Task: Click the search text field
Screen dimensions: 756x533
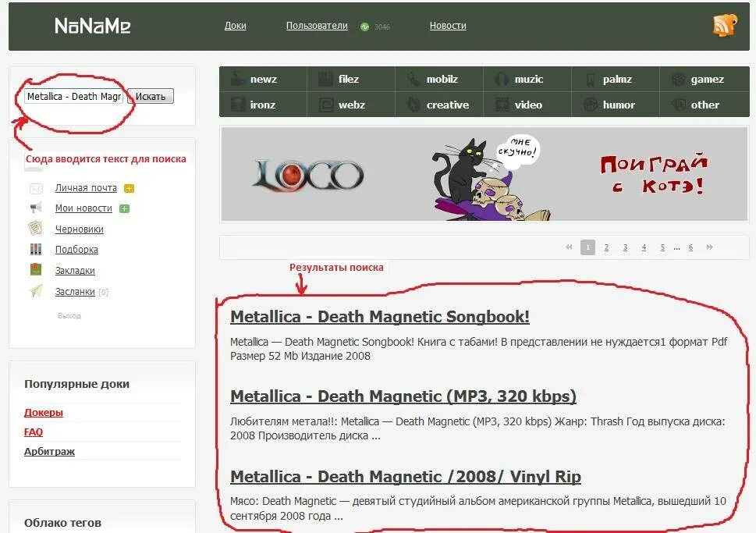Action: tap(74, 97)
